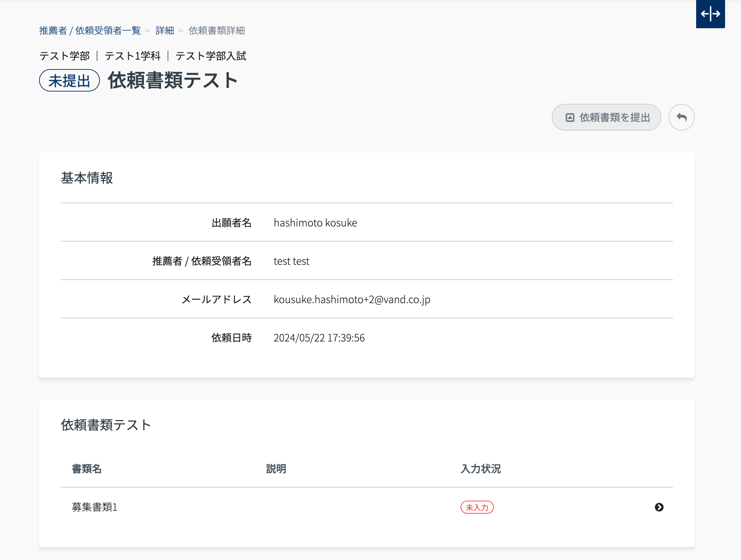
Task: Click the 依頼書類テスト page title
Action: pos(173,80)
